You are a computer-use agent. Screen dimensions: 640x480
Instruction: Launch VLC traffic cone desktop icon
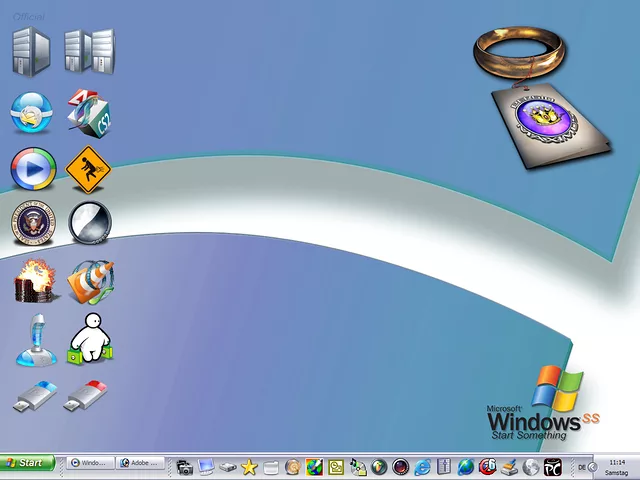pyautogui.click(x=89, y=281)
